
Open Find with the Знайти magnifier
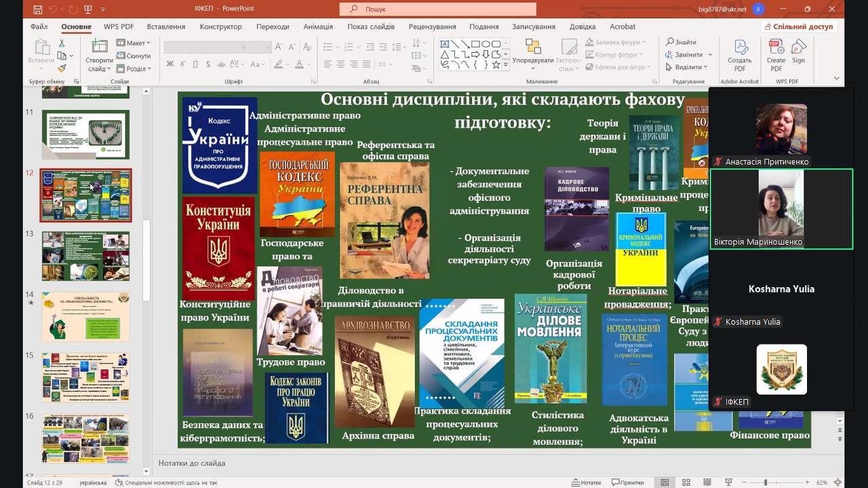681,42
